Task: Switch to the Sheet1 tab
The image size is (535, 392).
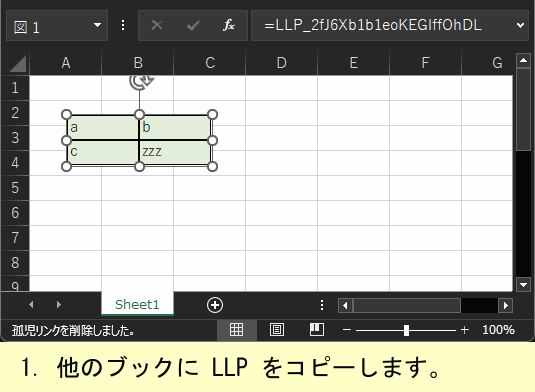Action: click(137, 304)
